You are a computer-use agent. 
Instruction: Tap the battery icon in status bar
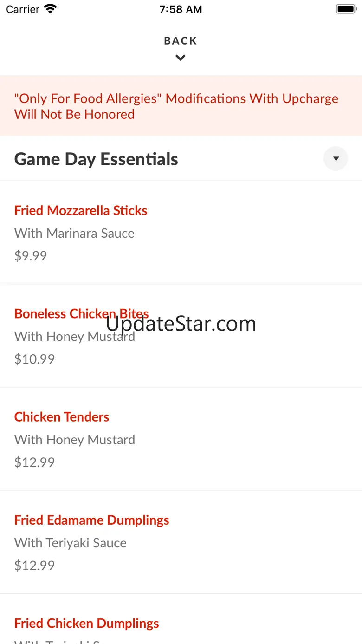(346, 9)
